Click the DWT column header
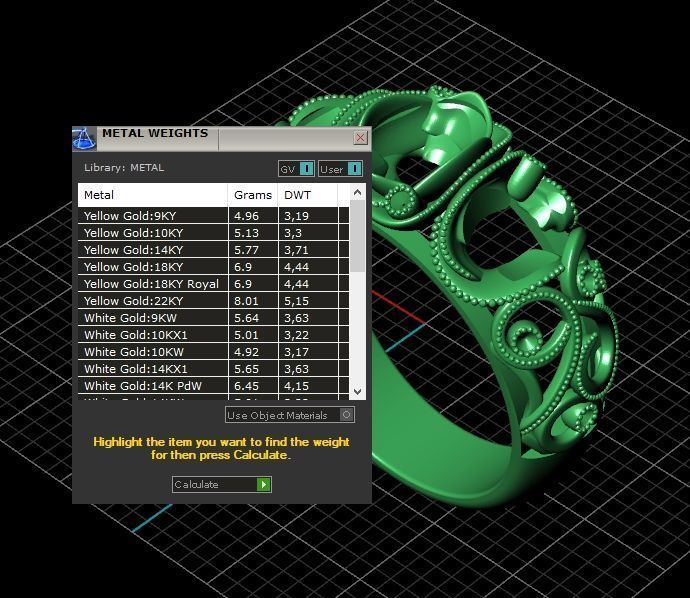This screenshot has height=598, width=690. tap(308, 195)
